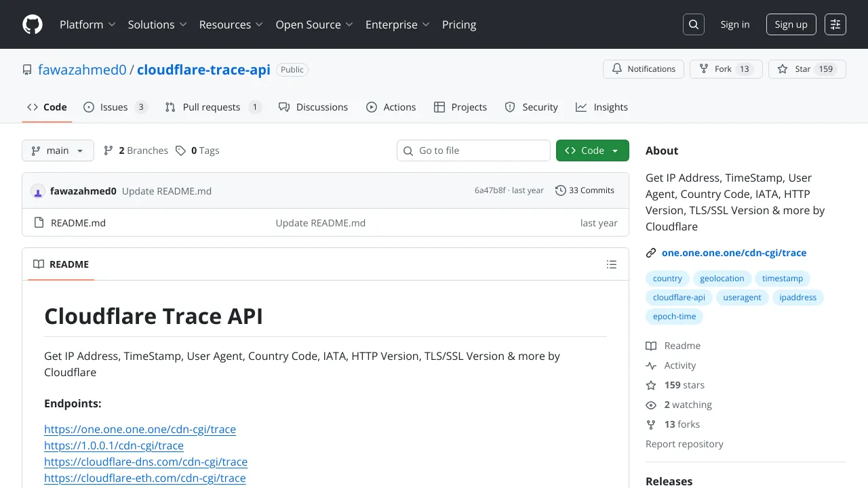Click the Sign up button

tap(791, 24)
